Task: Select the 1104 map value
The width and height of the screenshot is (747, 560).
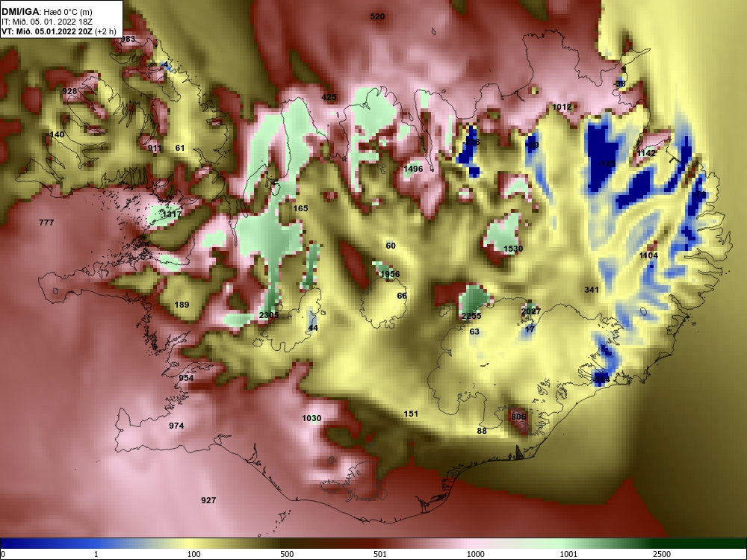Action: [648, 255]
